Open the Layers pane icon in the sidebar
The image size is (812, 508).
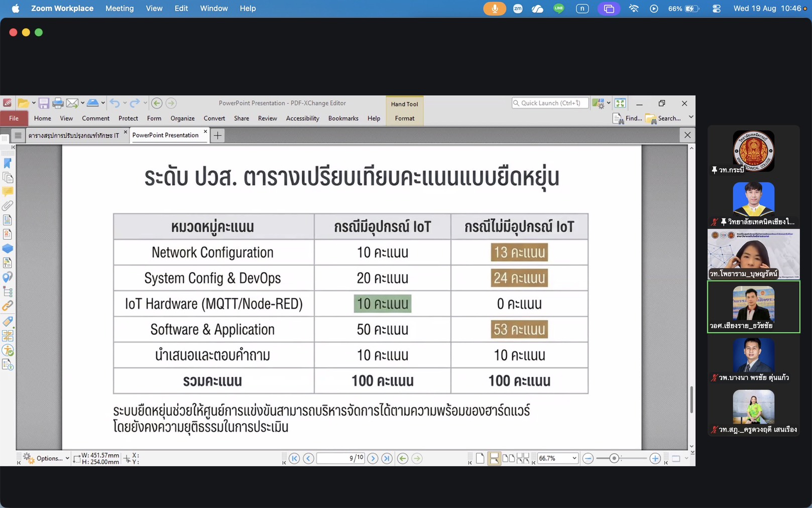click(x=8, y=248)
